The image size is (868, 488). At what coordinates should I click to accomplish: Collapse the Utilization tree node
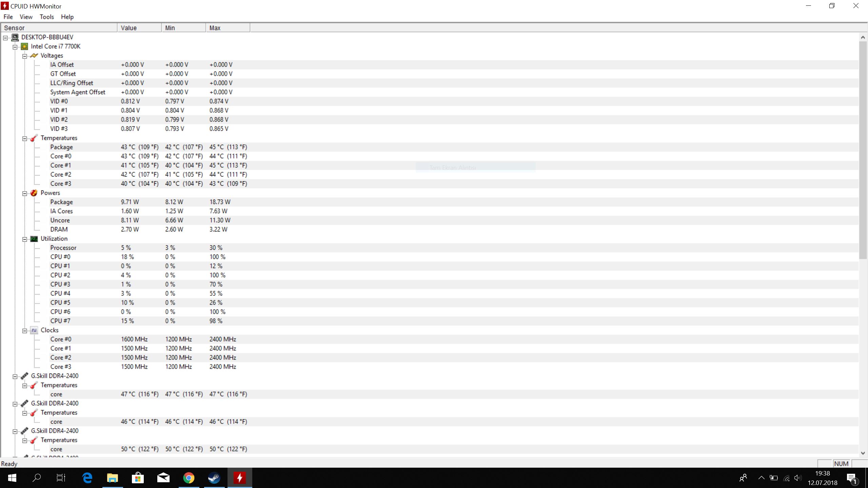point(25,239)
